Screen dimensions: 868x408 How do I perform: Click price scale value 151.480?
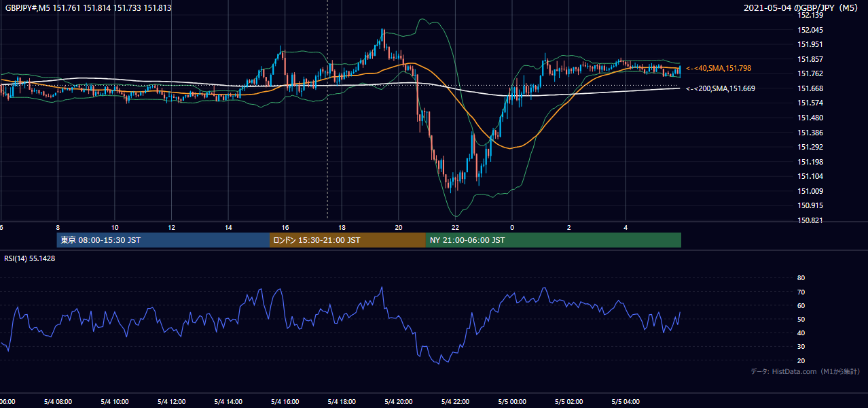(810, 118)
